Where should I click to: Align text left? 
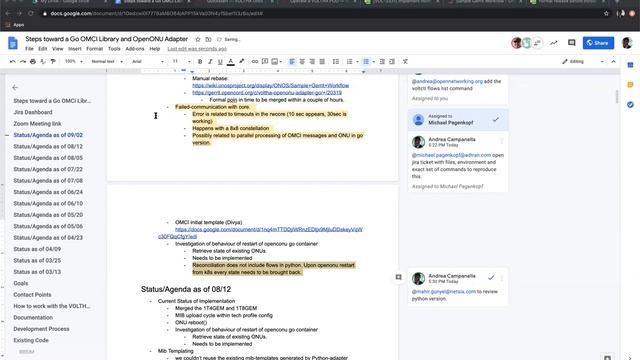pos(292,62)
